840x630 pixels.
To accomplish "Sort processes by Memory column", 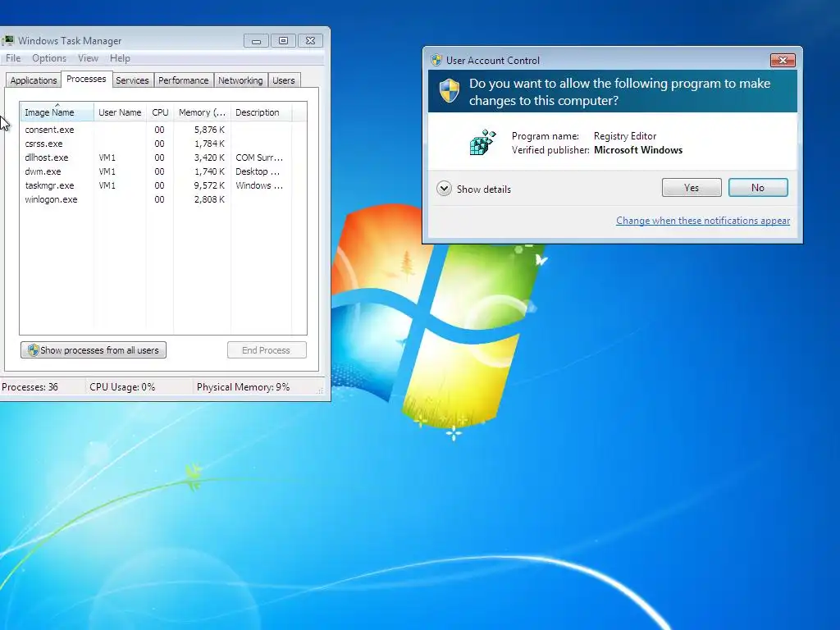I will point(202,112).
